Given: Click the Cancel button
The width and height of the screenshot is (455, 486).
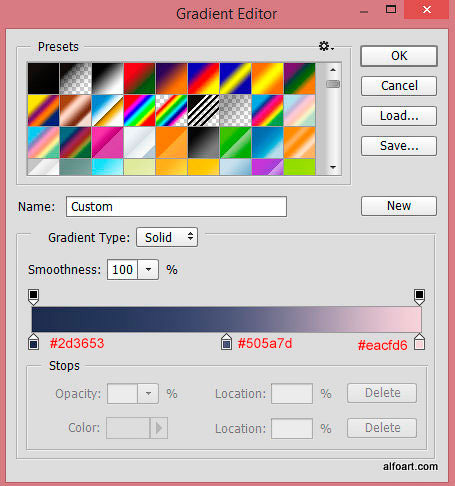Looking at the screenshot, I should point(399,86).
